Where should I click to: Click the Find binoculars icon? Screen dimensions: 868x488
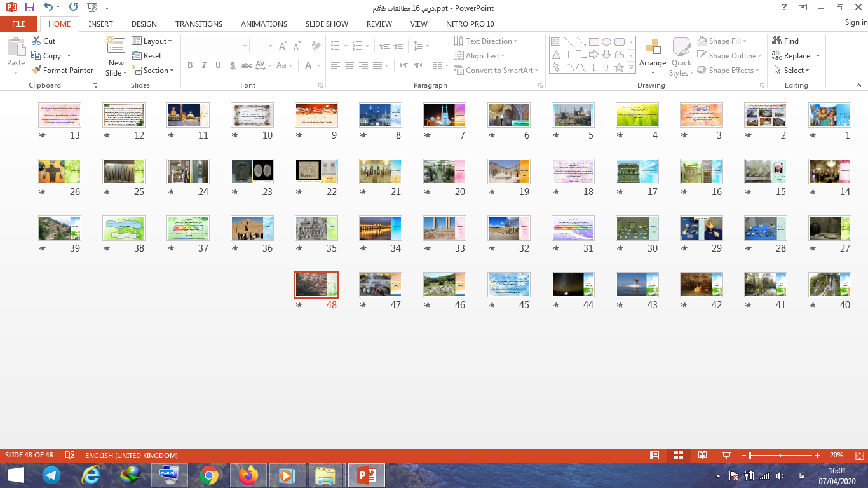[x=776, y=41]
